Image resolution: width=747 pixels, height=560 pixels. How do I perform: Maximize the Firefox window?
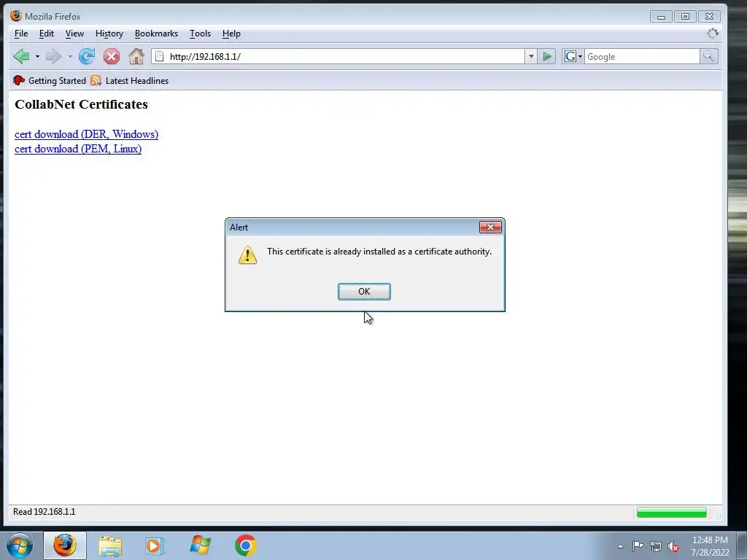[x=685, y=17]
